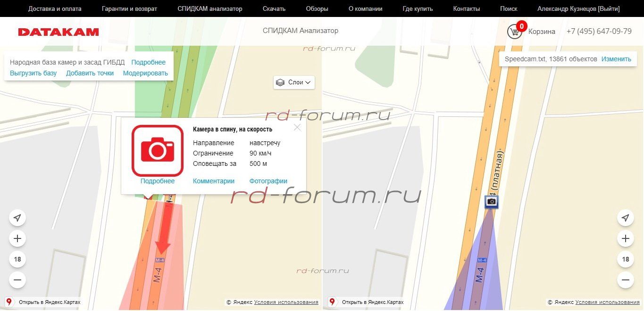
Task: Click geolocation arrow on right map
Action: click(x=626, y=218)
